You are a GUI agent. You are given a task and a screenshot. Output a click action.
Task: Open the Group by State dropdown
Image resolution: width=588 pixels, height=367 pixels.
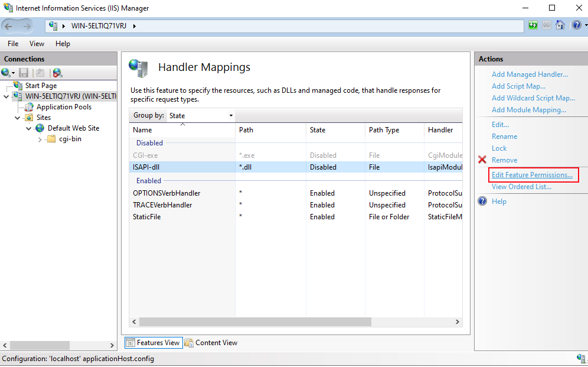tap(201, 116)
